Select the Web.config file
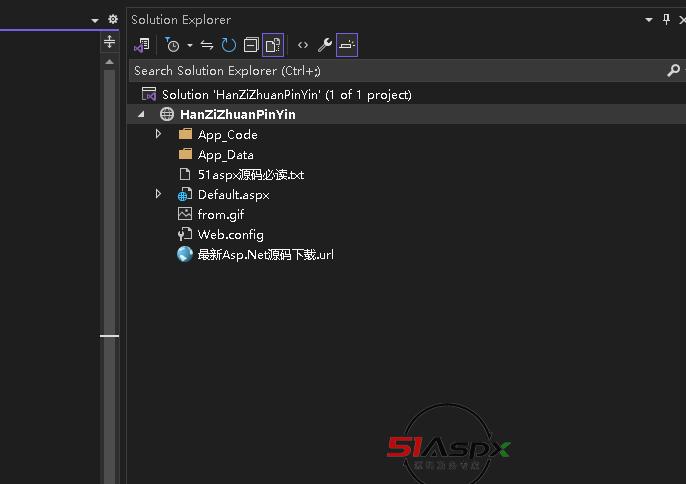686x484 pixels. (x=230, y=234)
